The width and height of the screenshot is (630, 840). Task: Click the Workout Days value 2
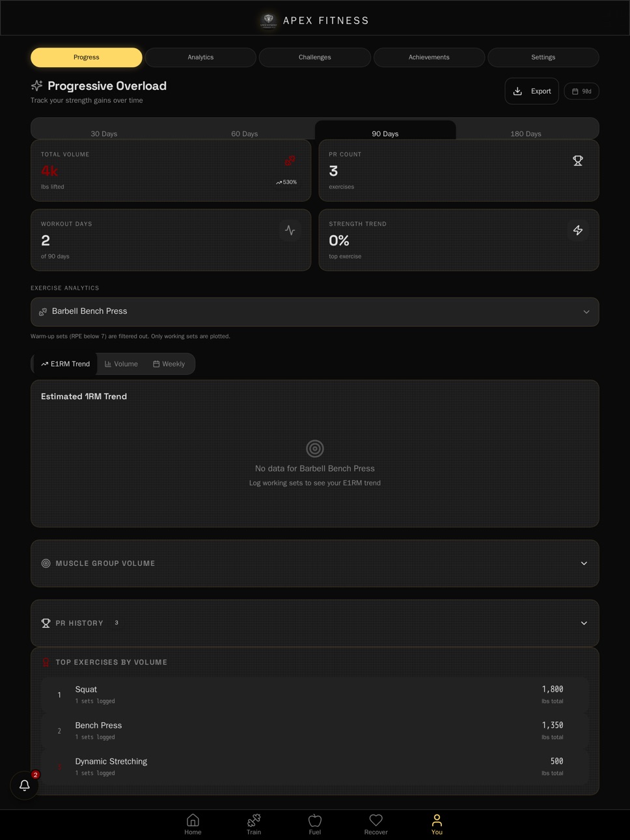tap(46, 241)
